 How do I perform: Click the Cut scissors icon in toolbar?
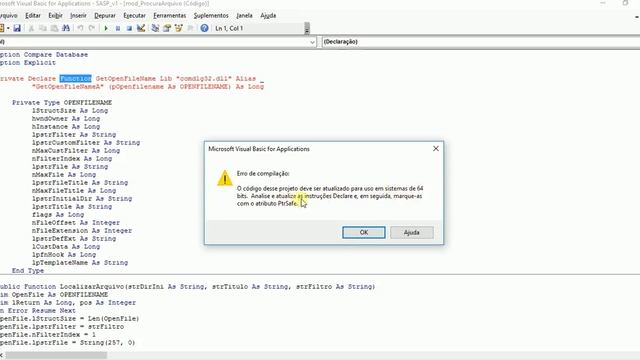[x=31, y=28]
